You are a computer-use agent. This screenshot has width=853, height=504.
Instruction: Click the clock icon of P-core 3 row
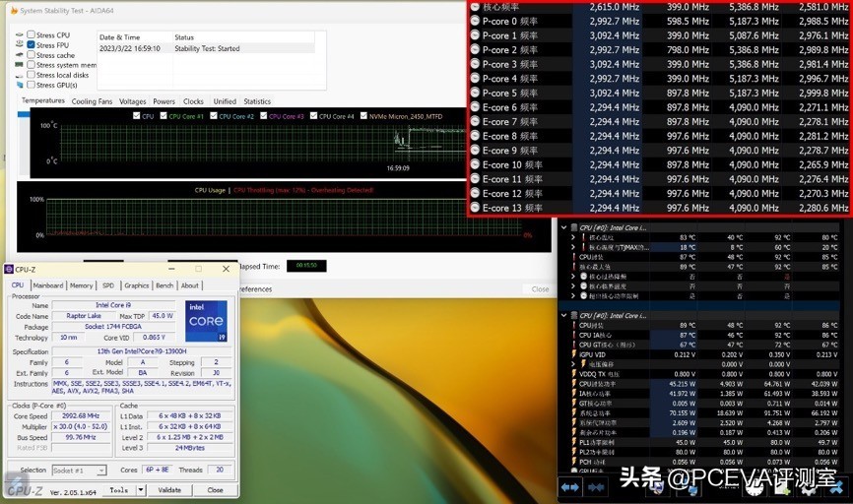[x=475, y=64]
